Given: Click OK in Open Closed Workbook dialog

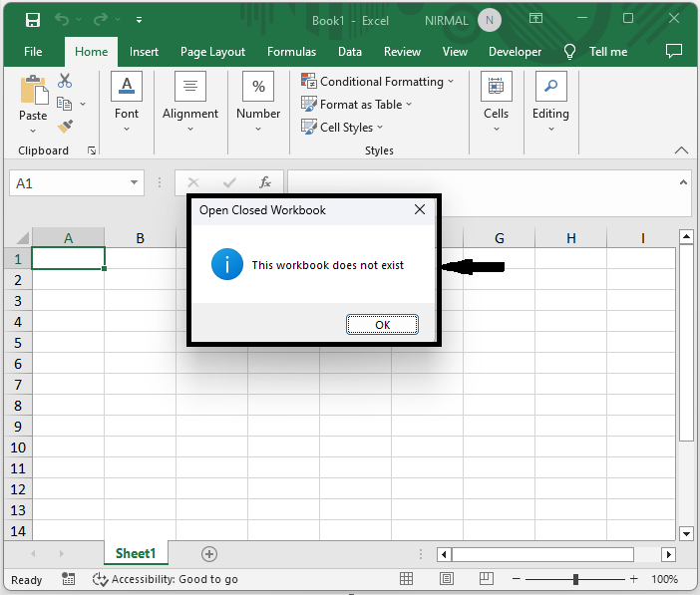Looking at the screenshot, I should 382,325.
